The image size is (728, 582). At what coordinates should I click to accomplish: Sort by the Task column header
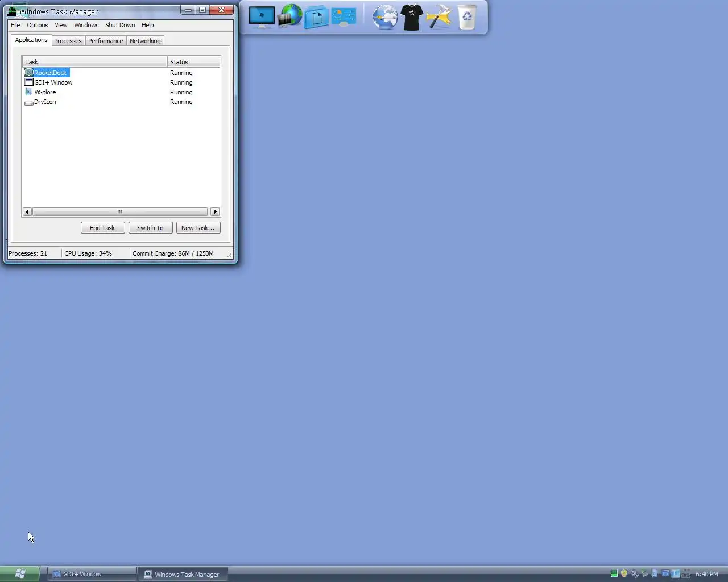click(x=94, y=62)
